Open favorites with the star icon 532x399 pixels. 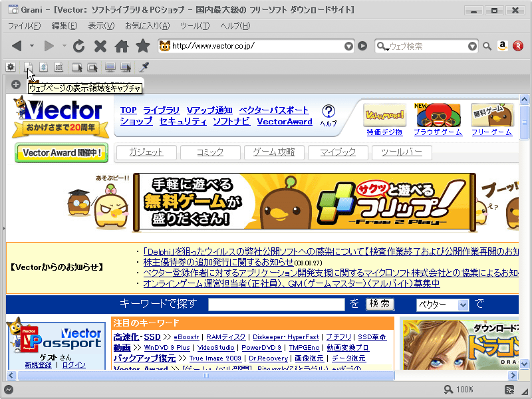143,46
